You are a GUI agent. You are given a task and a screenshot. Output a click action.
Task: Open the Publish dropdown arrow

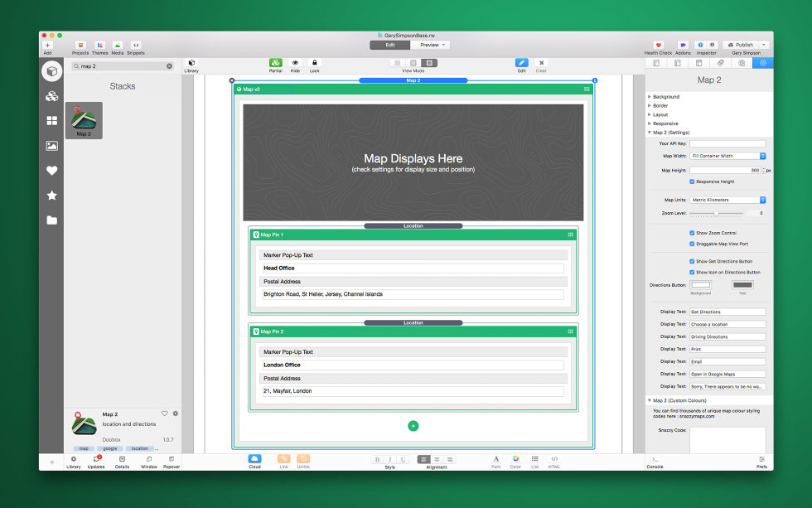(x=763, y=45)
